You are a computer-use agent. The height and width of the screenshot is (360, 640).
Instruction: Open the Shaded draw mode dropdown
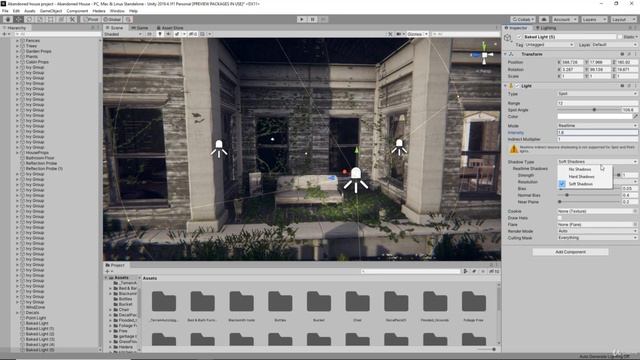coord(123,34)
